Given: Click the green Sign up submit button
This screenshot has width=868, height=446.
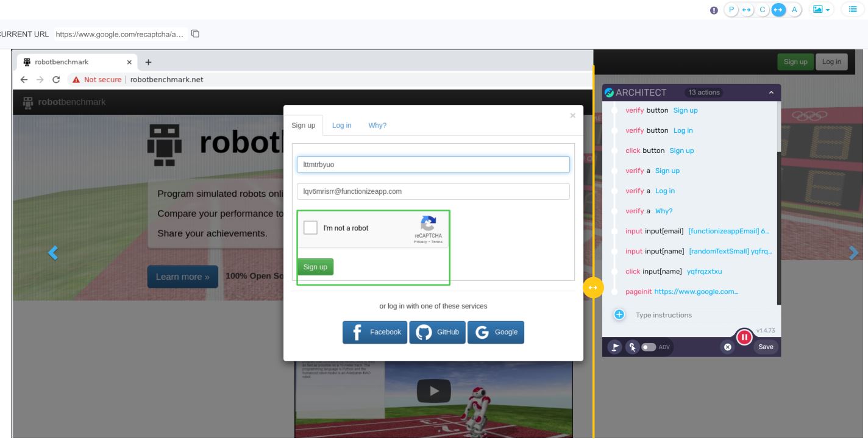Looking at the screenshot, I should coord(315,267).
